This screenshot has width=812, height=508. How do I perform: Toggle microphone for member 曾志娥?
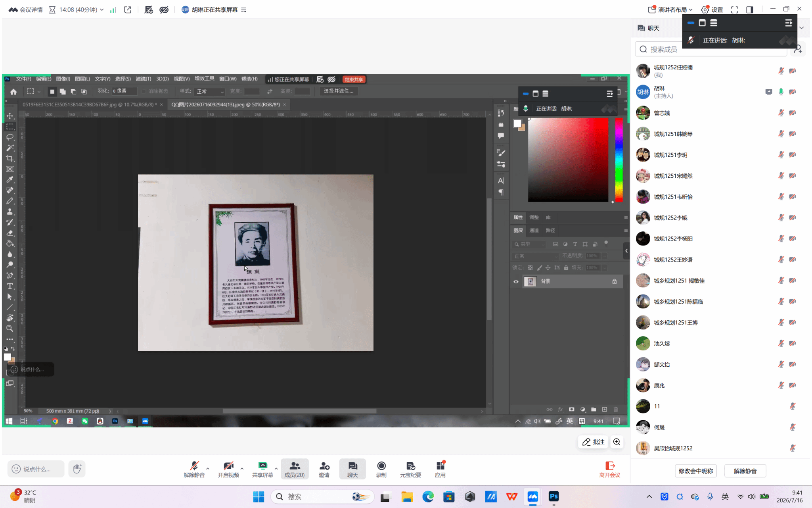(781, 113)
